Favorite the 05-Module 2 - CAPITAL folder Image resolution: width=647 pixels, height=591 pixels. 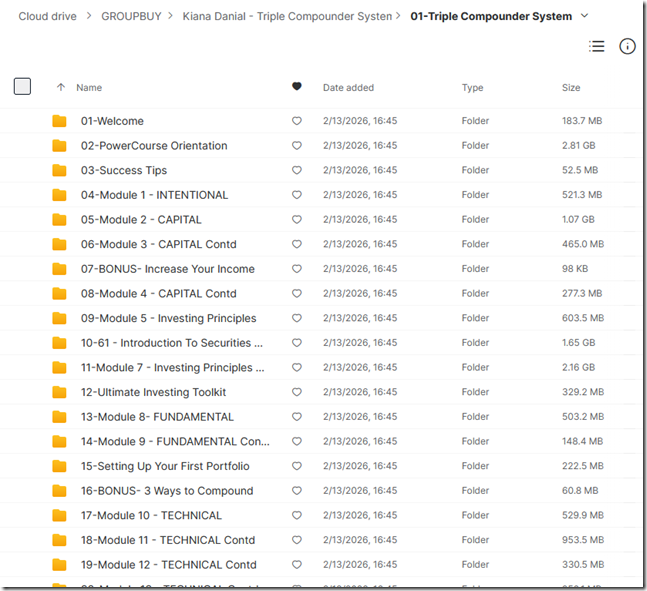pos(296,220)
